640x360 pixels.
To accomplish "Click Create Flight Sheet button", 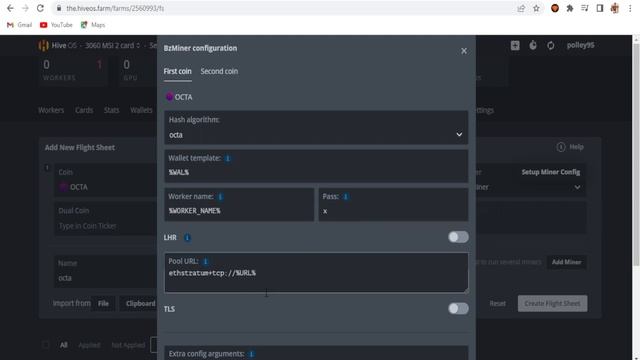I will (x=552, y=304).
